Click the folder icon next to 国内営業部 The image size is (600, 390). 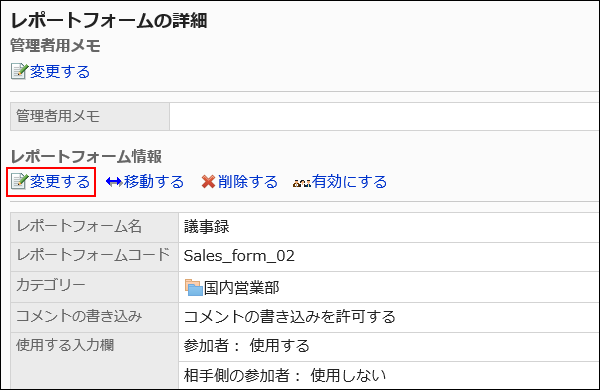194,287
